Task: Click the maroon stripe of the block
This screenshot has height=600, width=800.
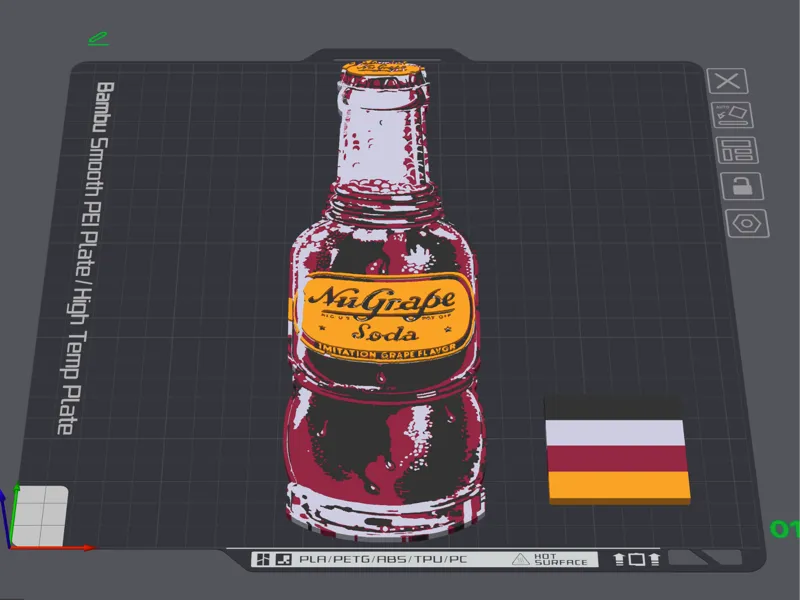Action: [617, 459]
